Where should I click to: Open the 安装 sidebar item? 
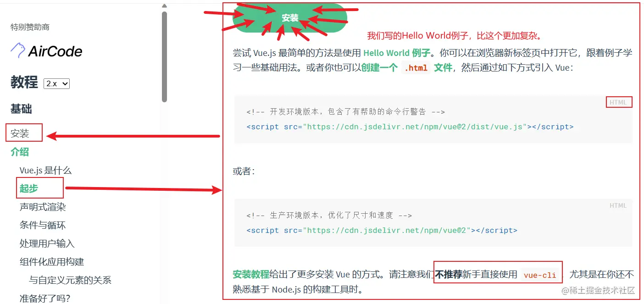click(x=20, y=133)
